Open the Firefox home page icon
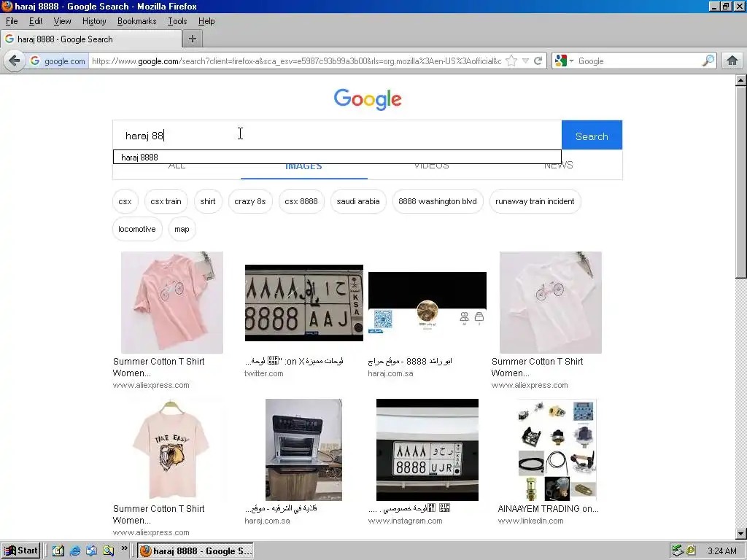 point(732,61)
